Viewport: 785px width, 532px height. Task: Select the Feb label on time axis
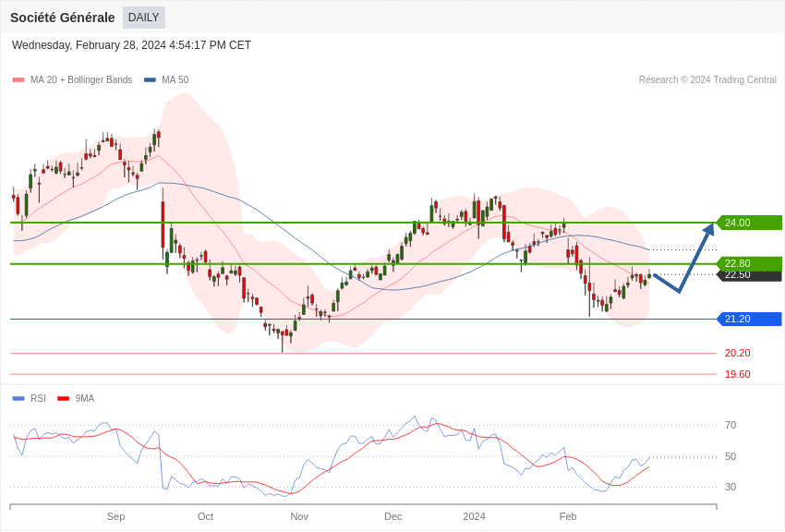tap(568, 516)
